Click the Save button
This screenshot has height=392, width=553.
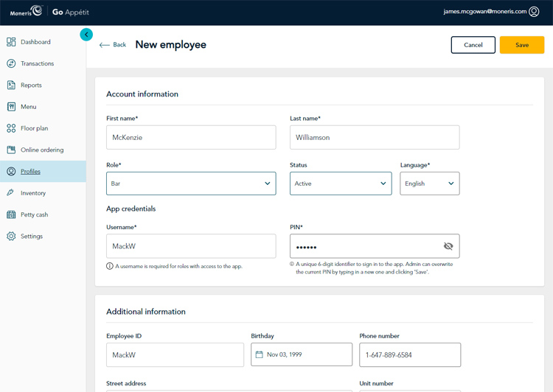coord(521,45)
